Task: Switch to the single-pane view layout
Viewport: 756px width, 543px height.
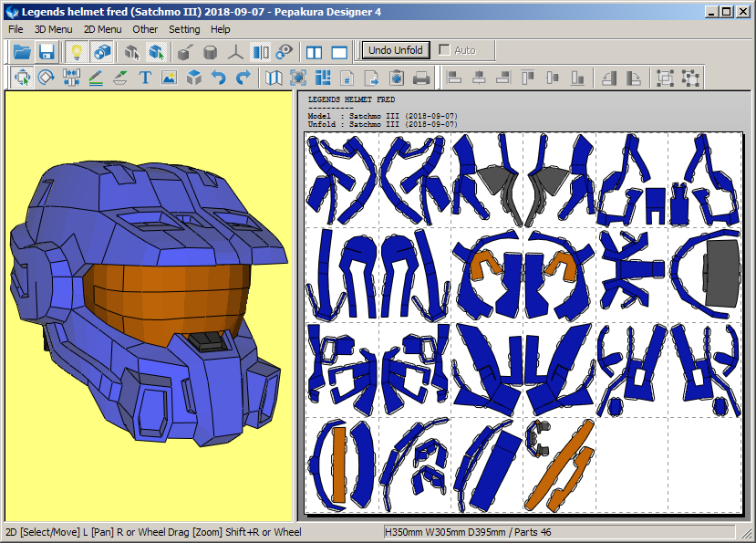Action: pos(339,52)
